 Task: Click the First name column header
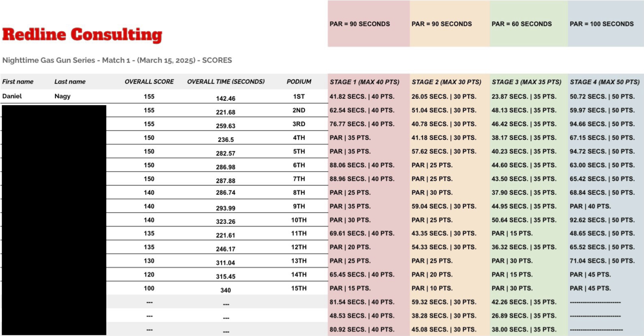point(18,82)
